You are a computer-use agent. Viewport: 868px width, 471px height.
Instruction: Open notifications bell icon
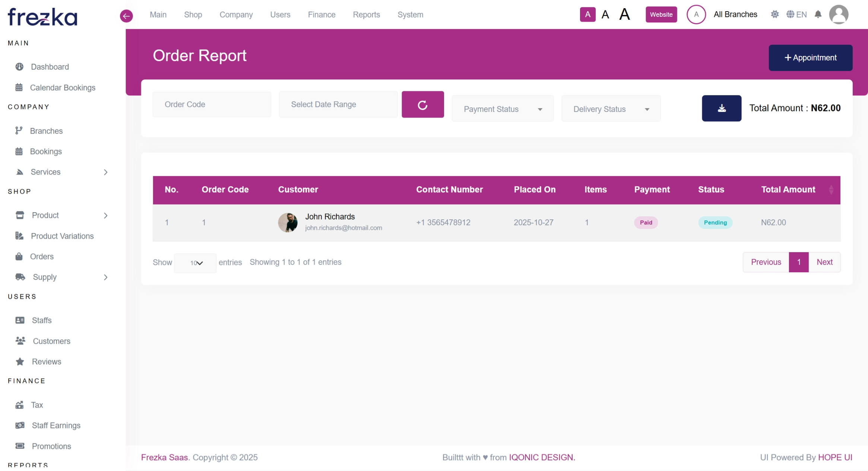point(818,15)
